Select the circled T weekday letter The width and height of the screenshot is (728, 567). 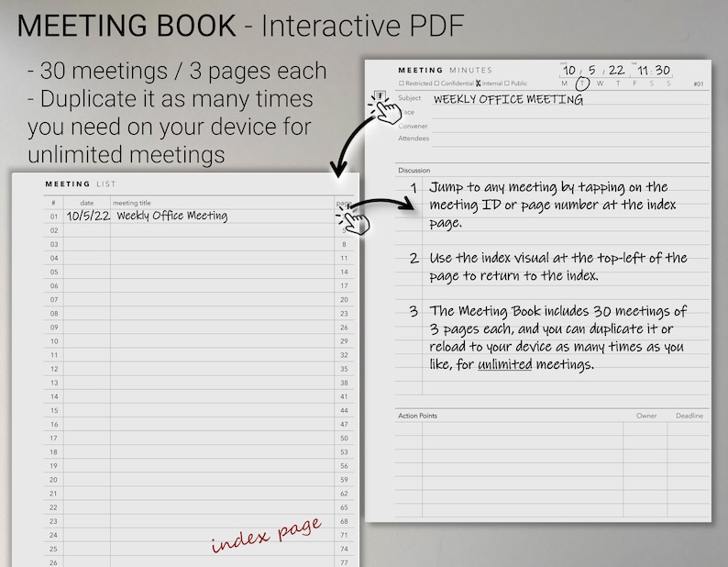[582, 83]
